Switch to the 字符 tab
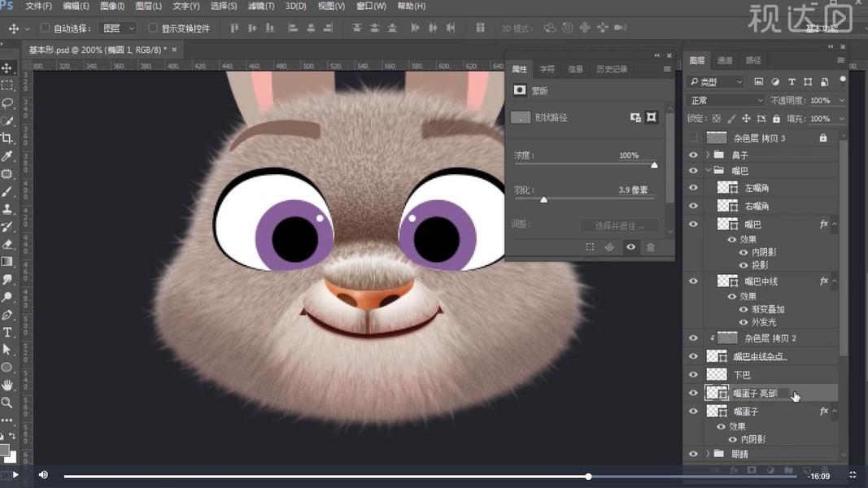868x488 pixels. click(x=547, y=69)
